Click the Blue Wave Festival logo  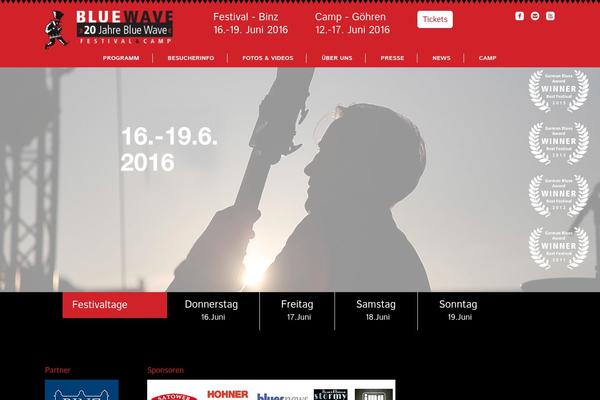coord(109,28)
